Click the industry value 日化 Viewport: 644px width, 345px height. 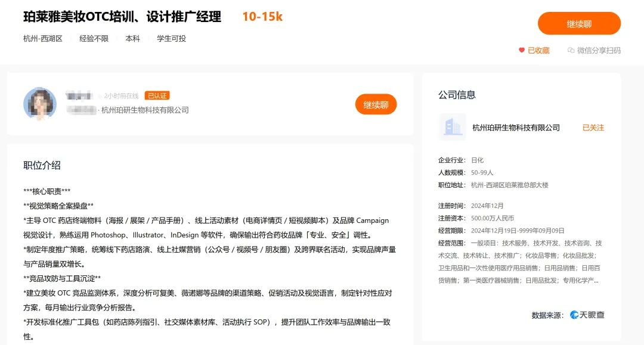[x=477, y=160]
